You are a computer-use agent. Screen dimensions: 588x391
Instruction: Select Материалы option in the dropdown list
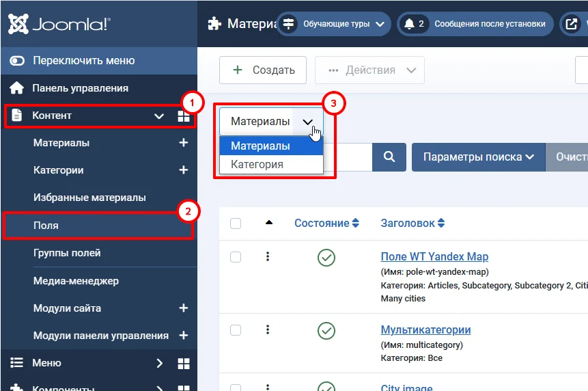pyautogui.click(x=271, y=146)
